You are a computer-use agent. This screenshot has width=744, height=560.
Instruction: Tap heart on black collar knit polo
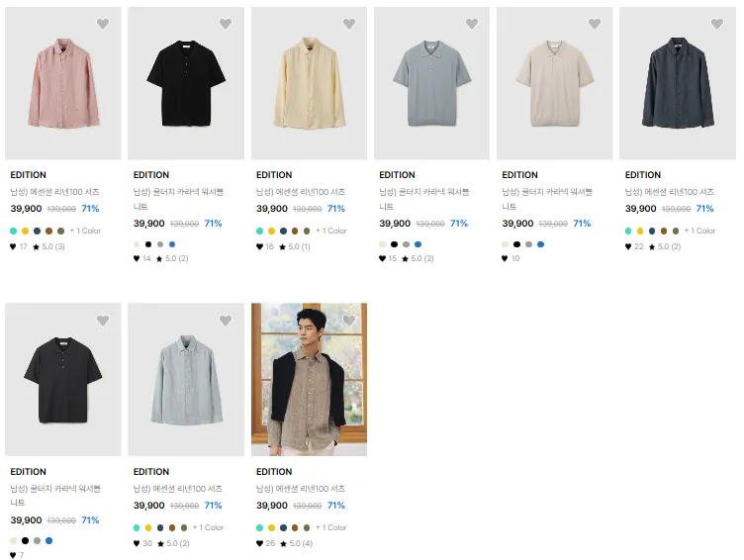pyautogui.click(x=226, y=24)
